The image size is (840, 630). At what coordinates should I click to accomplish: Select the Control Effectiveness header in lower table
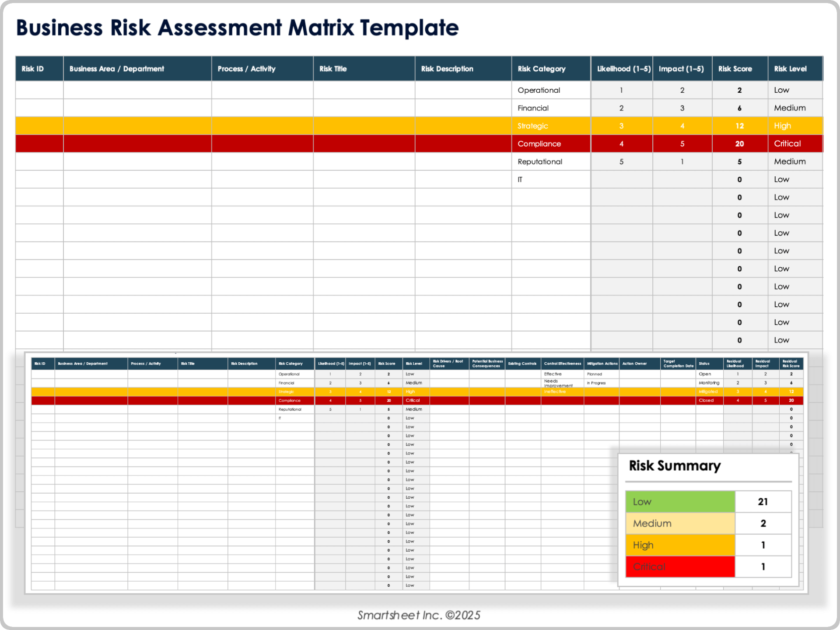(562, 363)
